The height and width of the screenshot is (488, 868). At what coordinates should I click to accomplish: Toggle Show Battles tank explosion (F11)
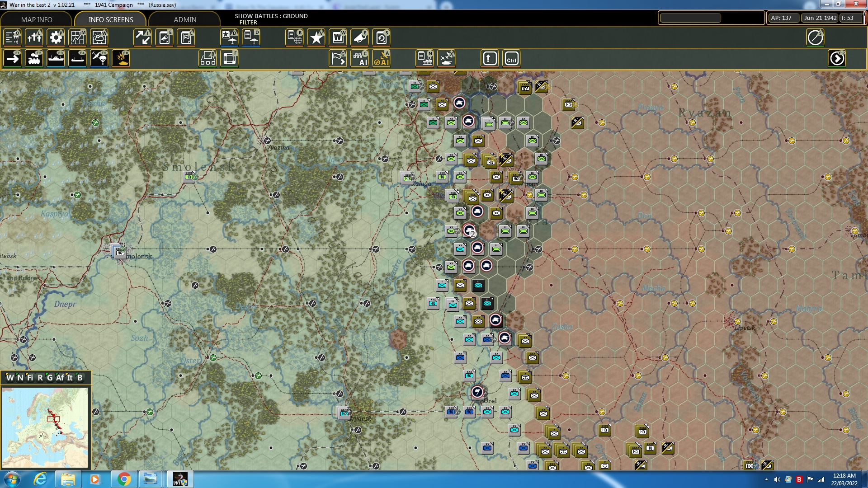[x=121, y=58]
